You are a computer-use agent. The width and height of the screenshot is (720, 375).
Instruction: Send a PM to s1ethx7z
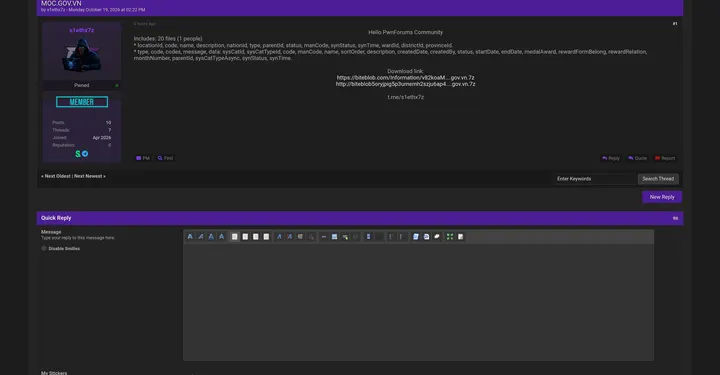click(143, 158)
